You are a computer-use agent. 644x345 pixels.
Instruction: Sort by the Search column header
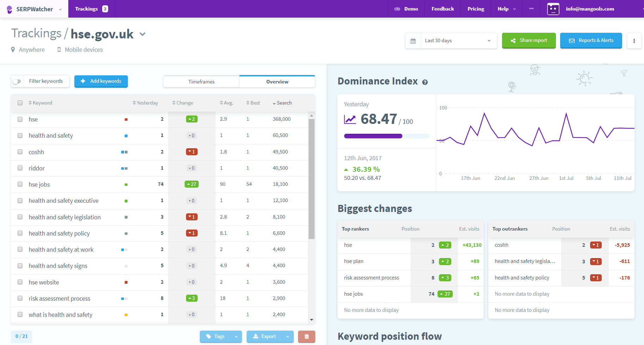tap(282, 103)
